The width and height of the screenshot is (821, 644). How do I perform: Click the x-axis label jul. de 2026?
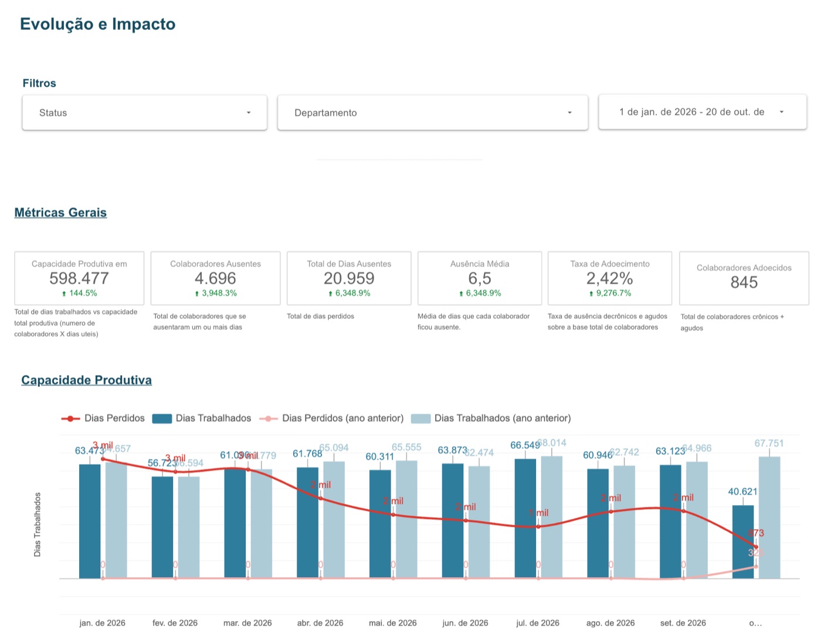[x=538, y=623]
